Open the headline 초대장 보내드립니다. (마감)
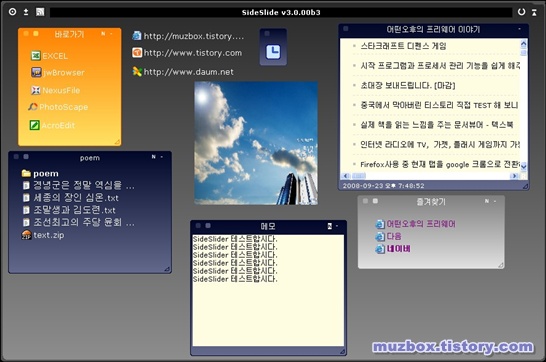The height and width of the screenshot is (362, 546). [408, 85]
